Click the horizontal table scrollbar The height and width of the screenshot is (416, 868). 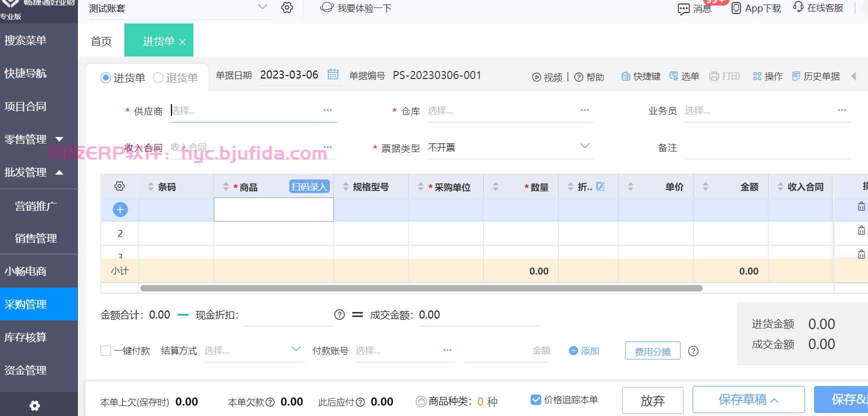click(x=421, y=288)
